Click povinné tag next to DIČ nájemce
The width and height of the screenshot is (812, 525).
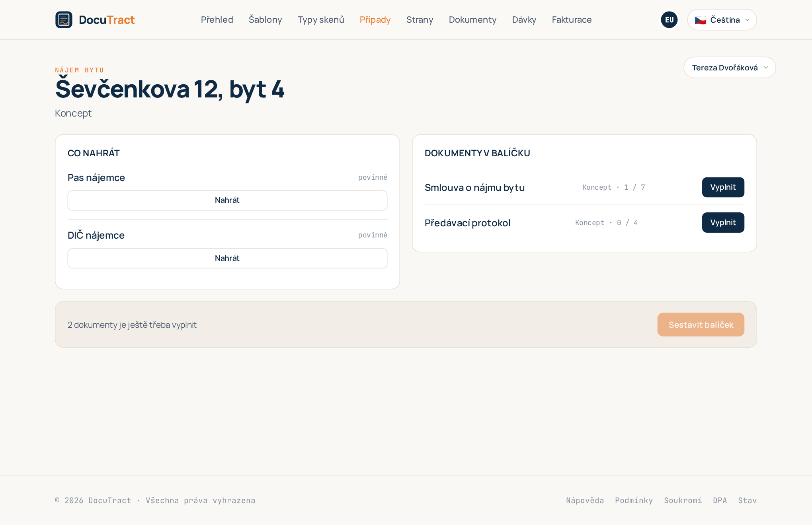(373, 235)
